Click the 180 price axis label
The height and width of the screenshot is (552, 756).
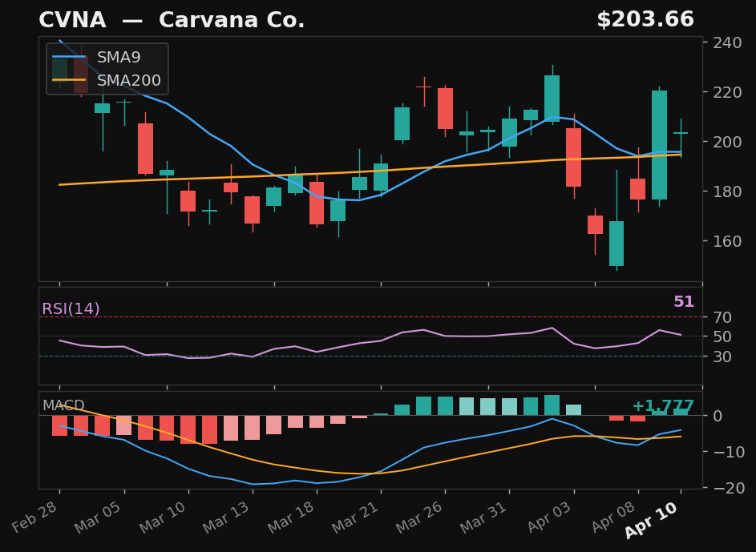pyautogui.click(x=727, y=191)
